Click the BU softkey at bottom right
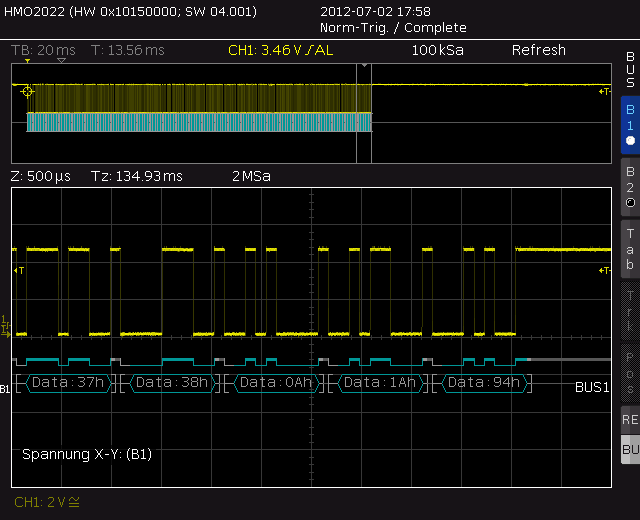Image resolution: width=640 pixels, height=520 pixels. (630, 449)
